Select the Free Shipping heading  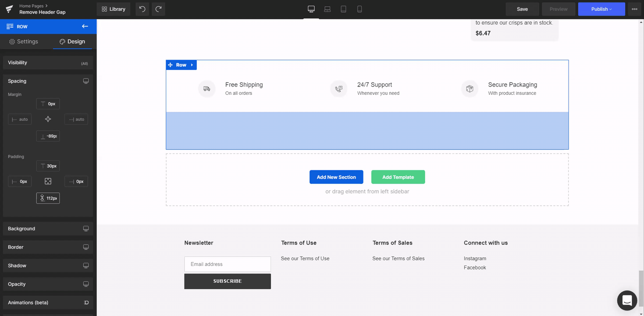point(244,85)
